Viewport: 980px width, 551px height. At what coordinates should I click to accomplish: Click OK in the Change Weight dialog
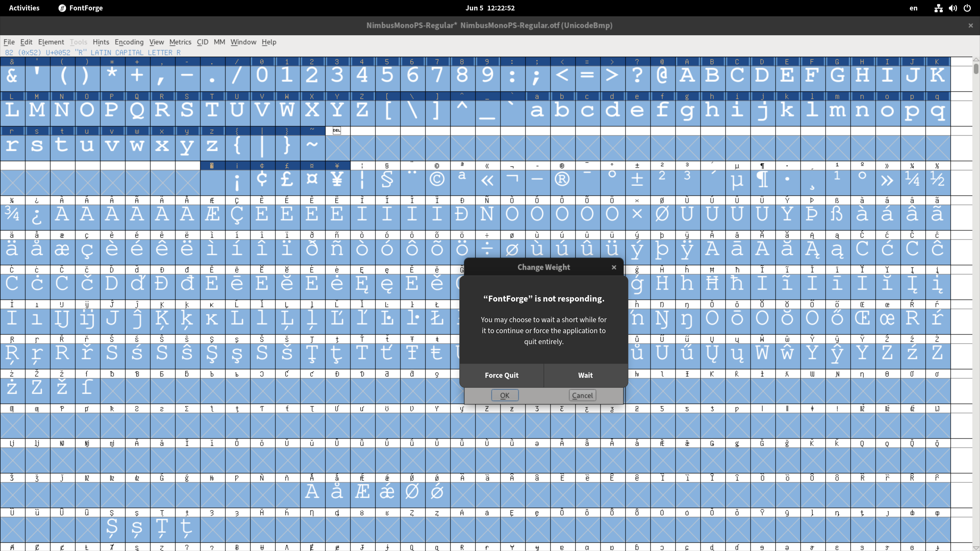click(505, 395)
